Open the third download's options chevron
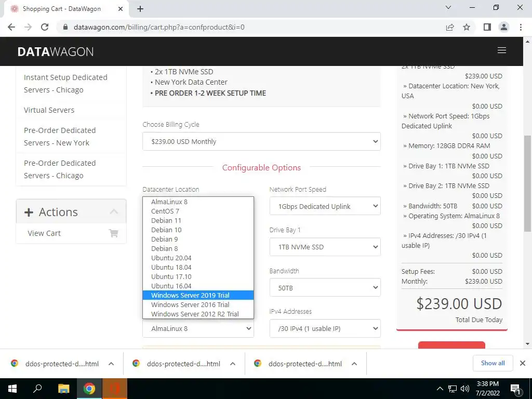532x399 pixels. (354, 364)
